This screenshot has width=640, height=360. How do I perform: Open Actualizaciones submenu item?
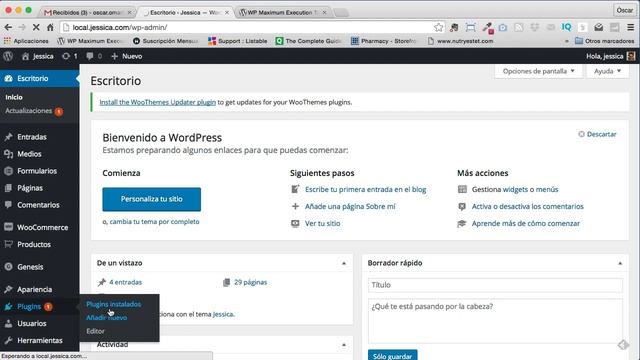click(x=34, y=111)
